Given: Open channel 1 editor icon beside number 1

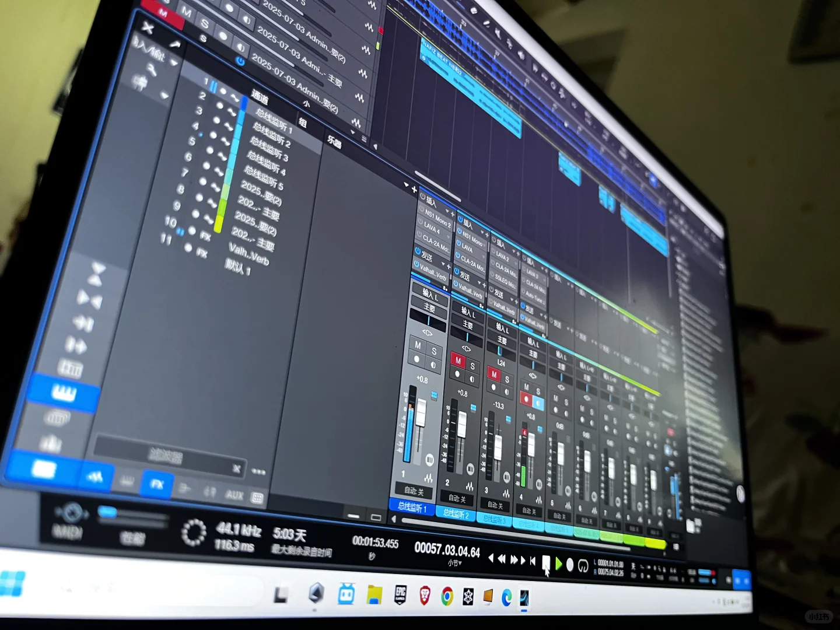Looking at the screenshot, I should pyautogui.click(x=428, y=478).
